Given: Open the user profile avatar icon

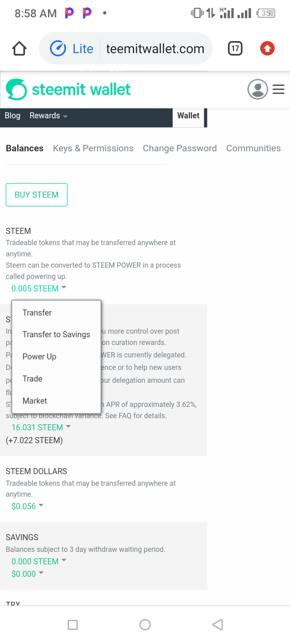Looking at the screenshot, I should tap(257, 89).
